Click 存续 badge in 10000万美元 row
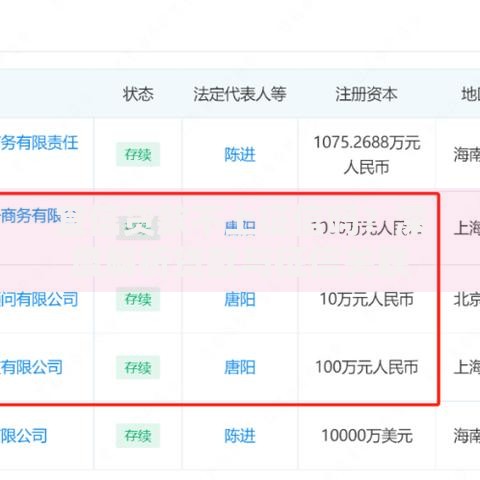 [138, 436]
